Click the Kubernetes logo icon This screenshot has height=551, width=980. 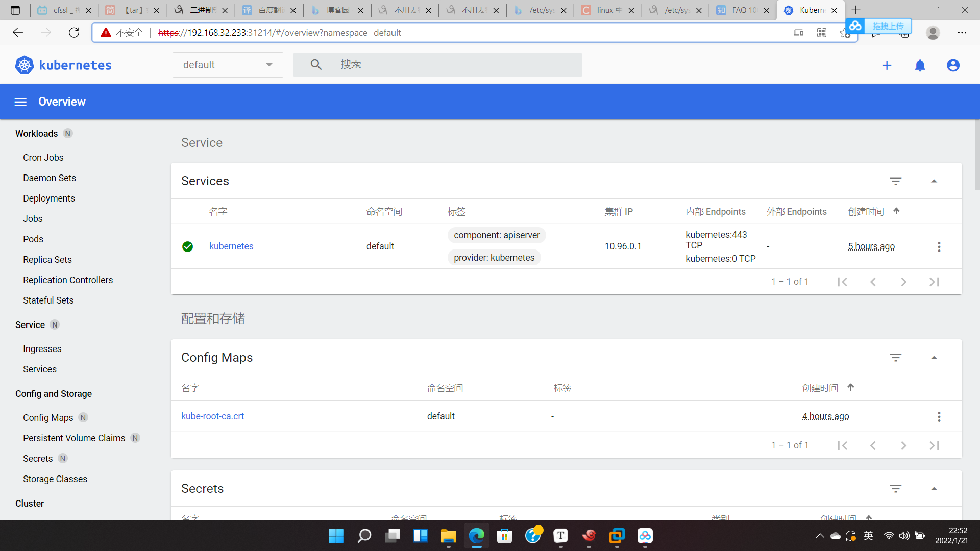[24, 65]
